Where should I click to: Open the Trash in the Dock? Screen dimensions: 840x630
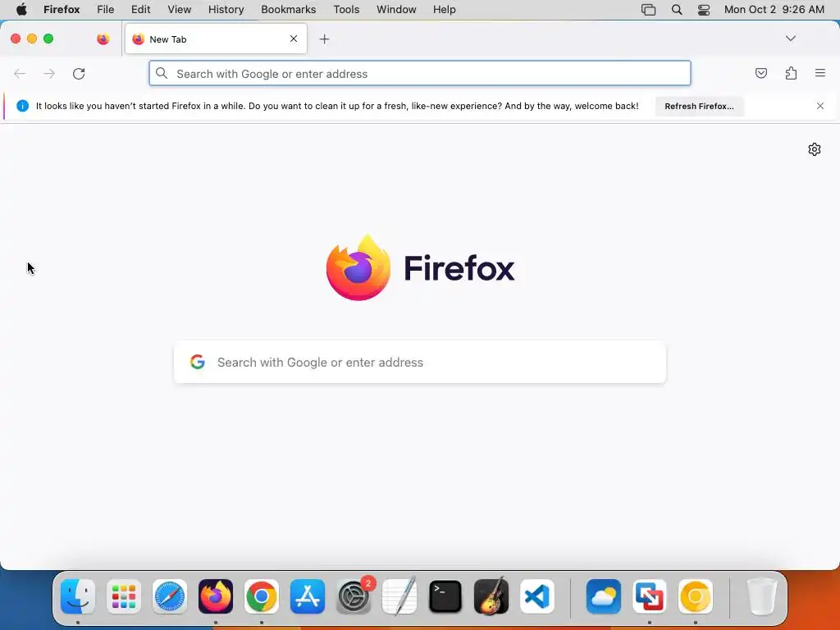(x=762, y=596)
